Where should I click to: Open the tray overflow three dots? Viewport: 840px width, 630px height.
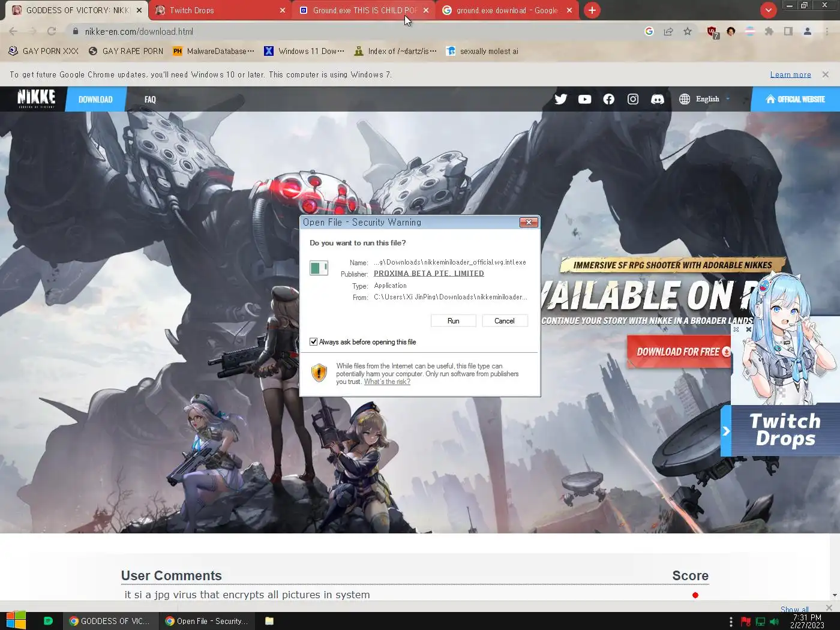click(731, 622)
